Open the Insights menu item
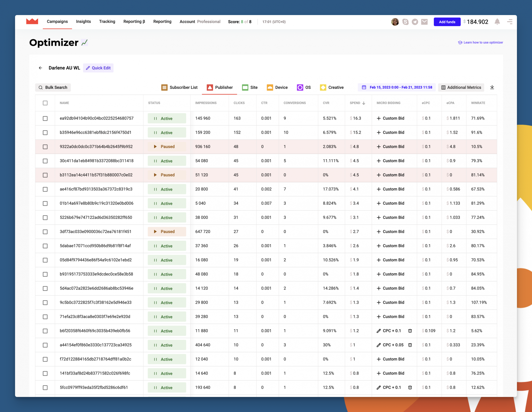The width and height of the screenshot is (532, 412). (83, 22)
